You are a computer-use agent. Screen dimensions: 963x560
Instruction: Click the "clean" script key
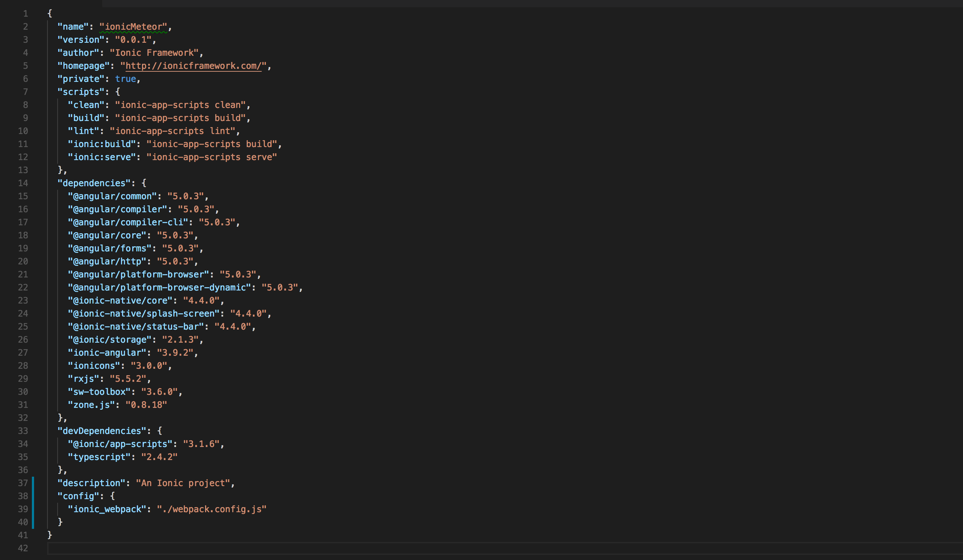(86, 105)
